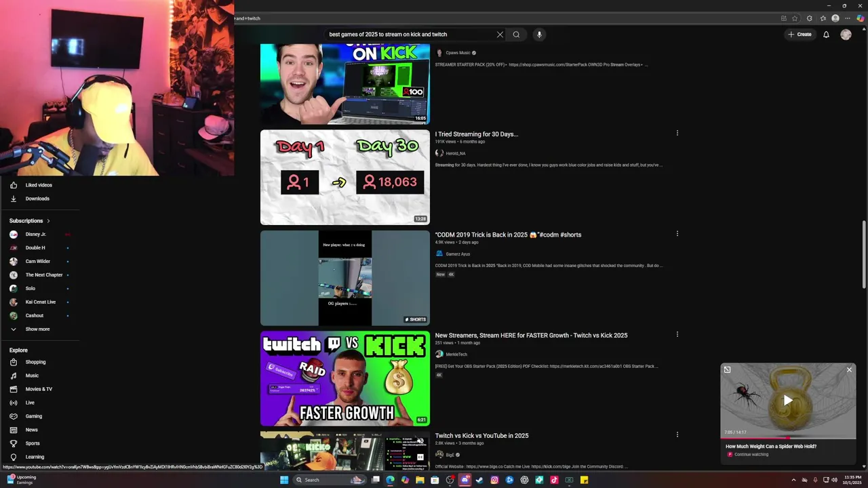Show hidden system tray icons chevron
Image resolution: width=868 pixels, height=488 pixels.
[x=793, y=480]
